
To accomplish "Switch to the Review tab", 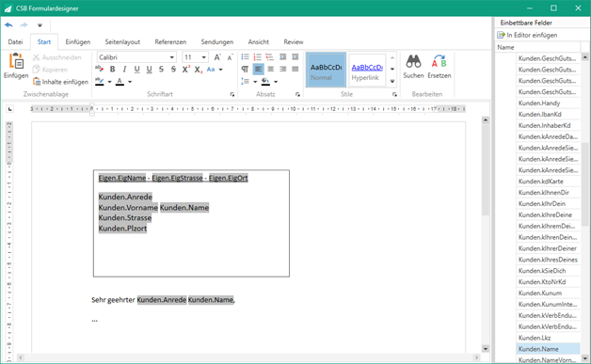I will pos(294,41).
